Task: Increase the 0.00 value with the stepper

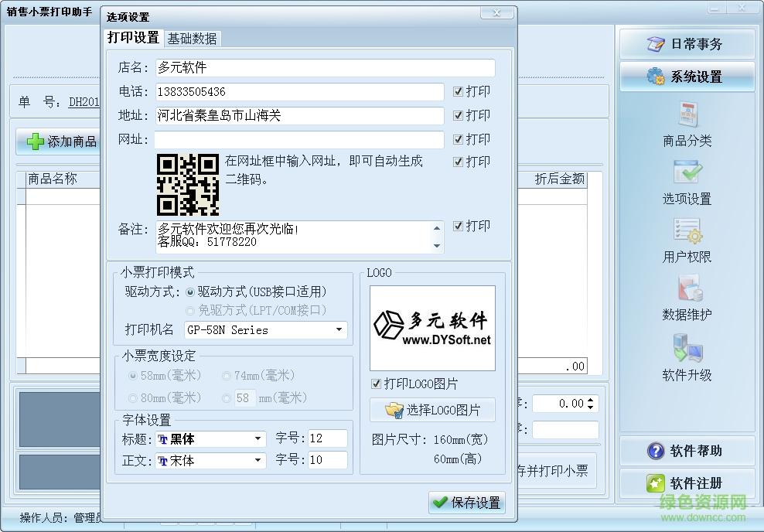Action: tap(592, 398)
